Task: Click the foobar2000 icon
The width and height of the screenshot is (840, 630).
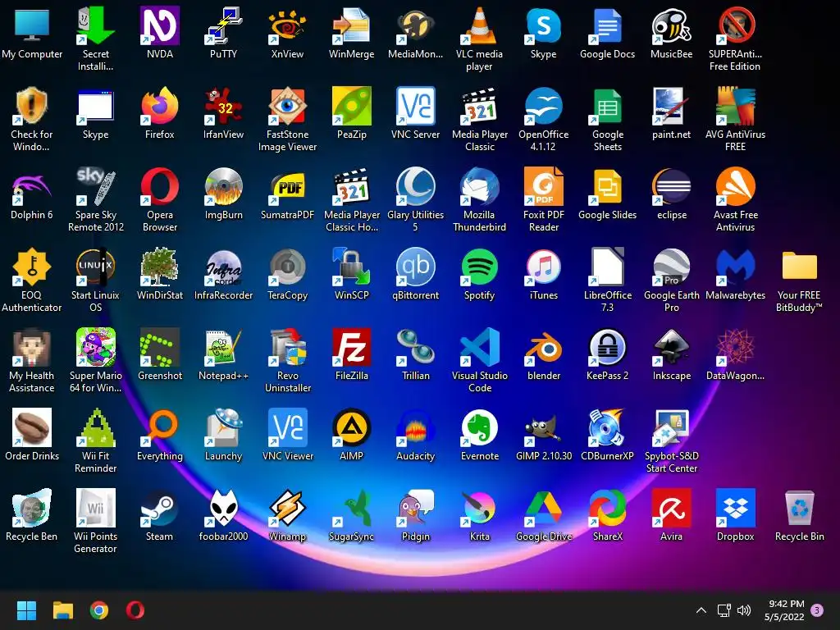Action: pos(223,508)
